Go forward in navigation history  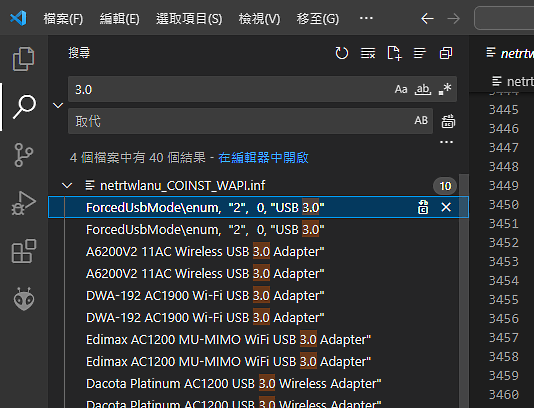click(453, 18)
